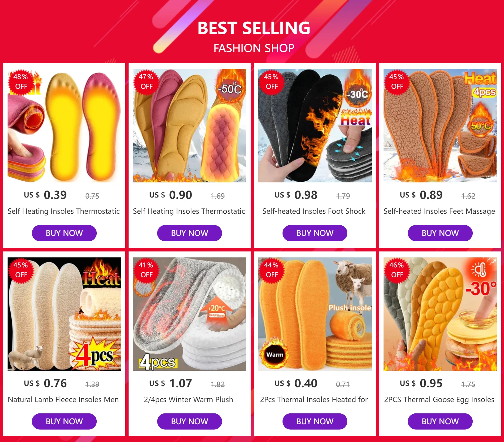Open the brown fleece Heat 4pcs image
504x442 pixels.
pos(440,126)
